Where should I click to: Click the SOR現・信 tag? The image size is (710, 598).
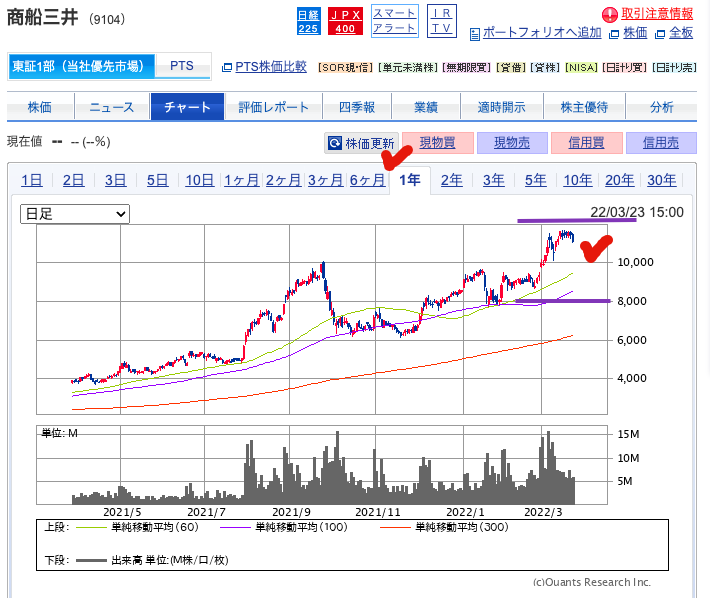coord(345,68)
